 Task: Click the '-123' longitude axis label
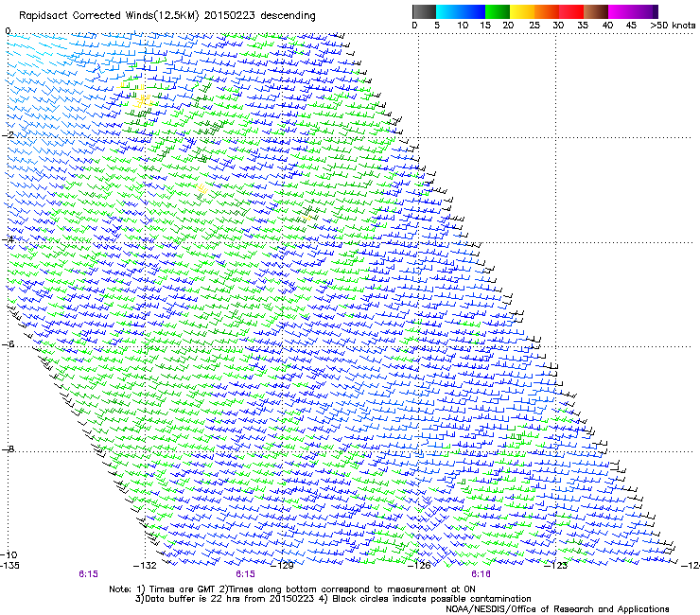pyautogui.click(x=556, y=566)
